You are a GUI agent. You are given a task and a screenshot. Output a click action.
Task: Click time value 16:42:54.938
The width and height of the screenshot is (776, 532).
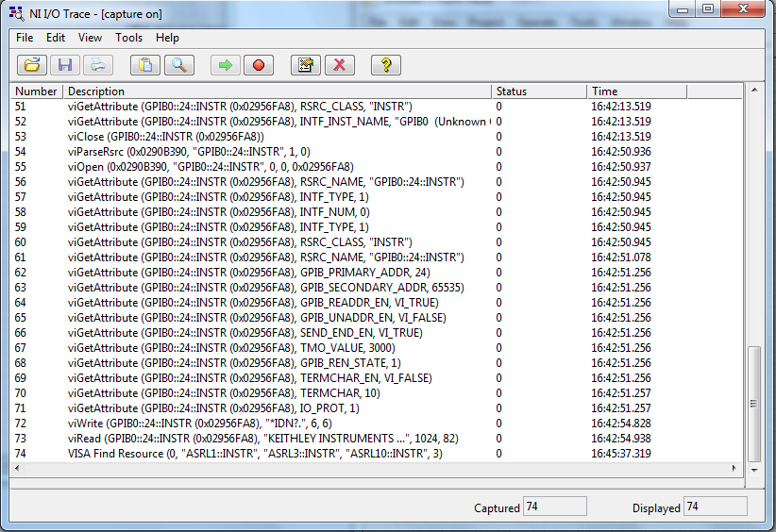pos(621,438)
